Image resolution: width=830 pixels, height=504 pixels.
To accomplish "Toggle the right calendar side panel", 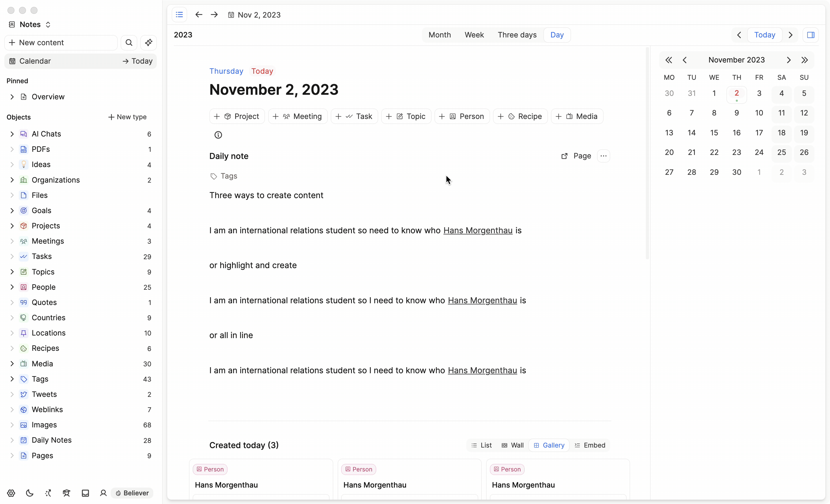I will click(810, 35).
